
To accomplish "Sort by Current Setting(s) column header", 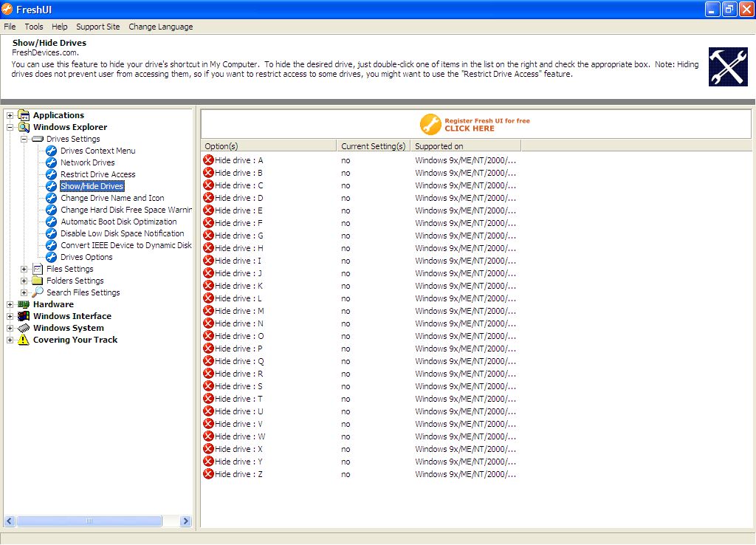I will (x=374, y=146).
